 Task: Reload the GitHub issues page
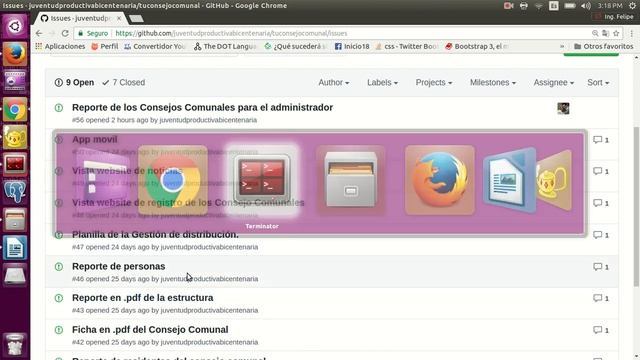click(x=65, y=33)
